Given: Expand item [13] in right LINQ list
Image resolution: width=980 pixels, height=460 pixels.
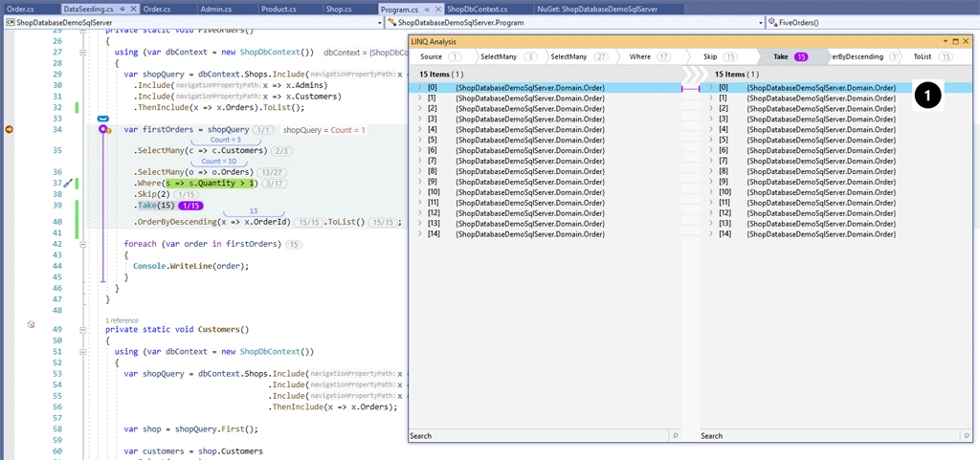Looking at the screenshot, I should click(711, 224).
